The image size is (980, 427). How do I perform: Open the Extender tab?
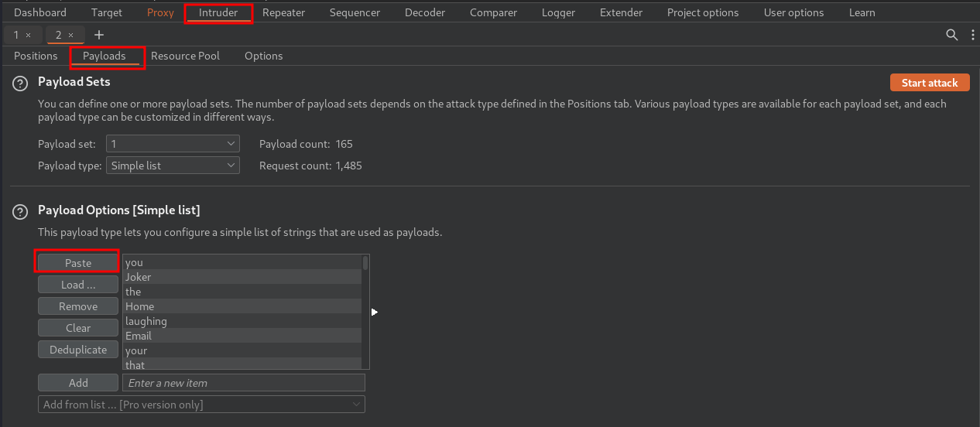(621, 12)
